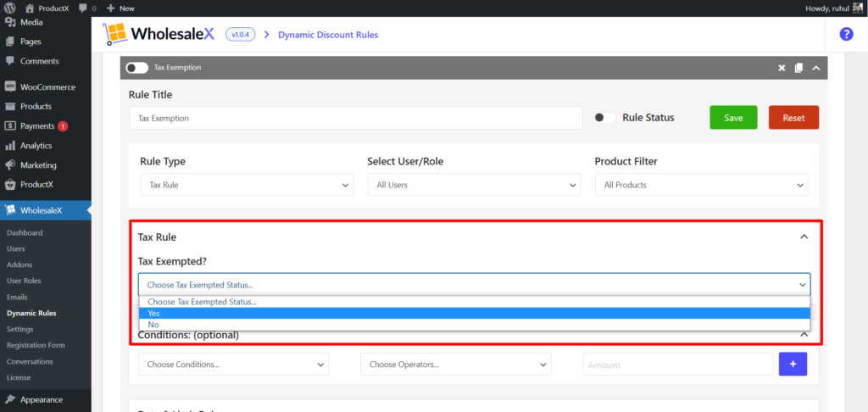Click the Amount input field

(x=678, y=365)
